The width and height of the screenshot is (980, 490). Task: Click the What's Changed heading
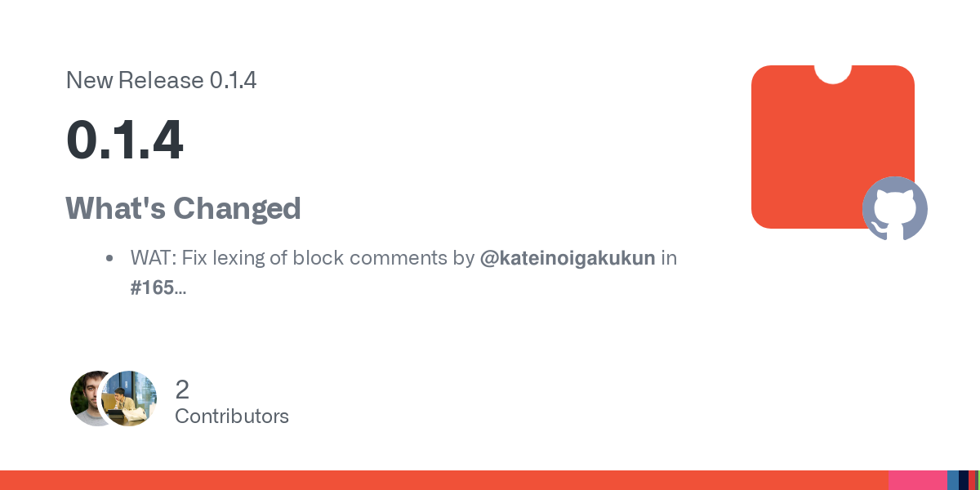(x=184, y=209)
